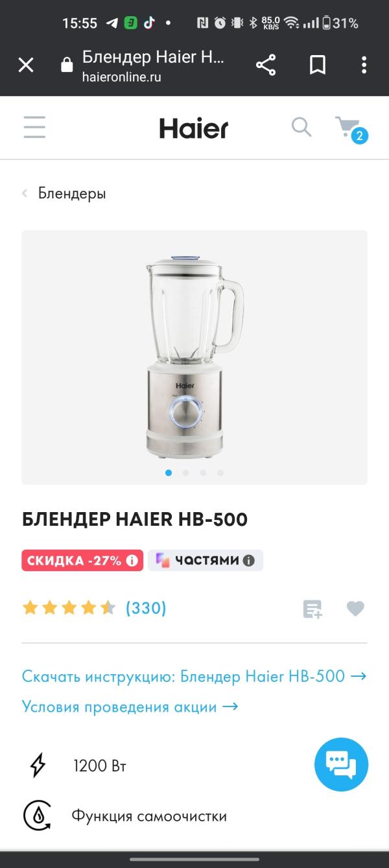Toggle the favorite heart icon
The height and width of the screenshot is (868, 389).
pos(355,609)
